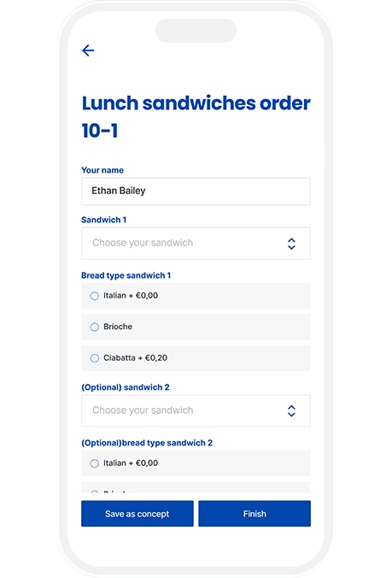Viewport: 392px width, 578px height.
Task: Tap the Finish button
Action: tap(255, 514)
